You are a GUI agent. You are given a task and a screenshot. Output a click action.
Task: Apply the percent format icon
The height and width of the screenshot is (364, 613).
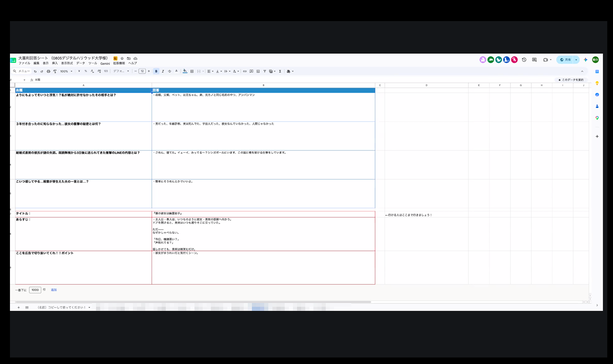(86, 71)
